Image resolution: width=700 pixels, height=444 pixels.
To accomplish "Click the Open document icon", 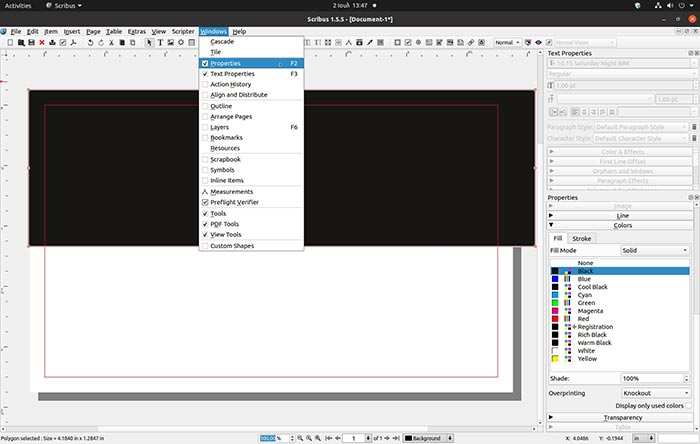I will 21,42.
